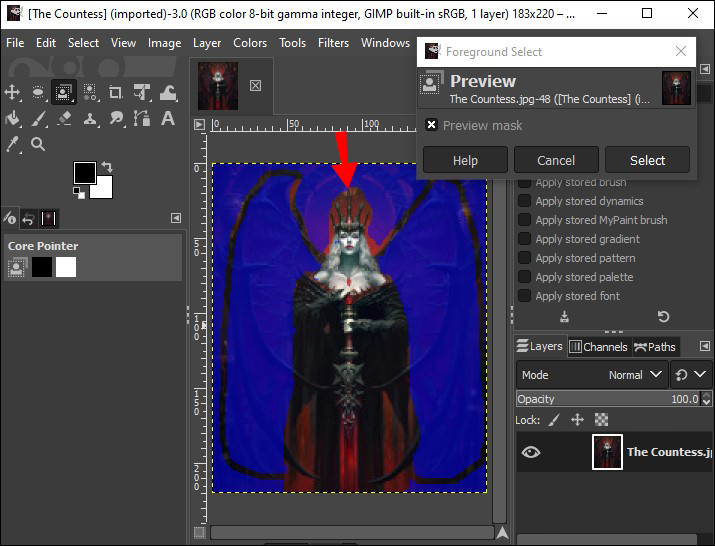Select the Bucket Fill tool

pos(13,118)
